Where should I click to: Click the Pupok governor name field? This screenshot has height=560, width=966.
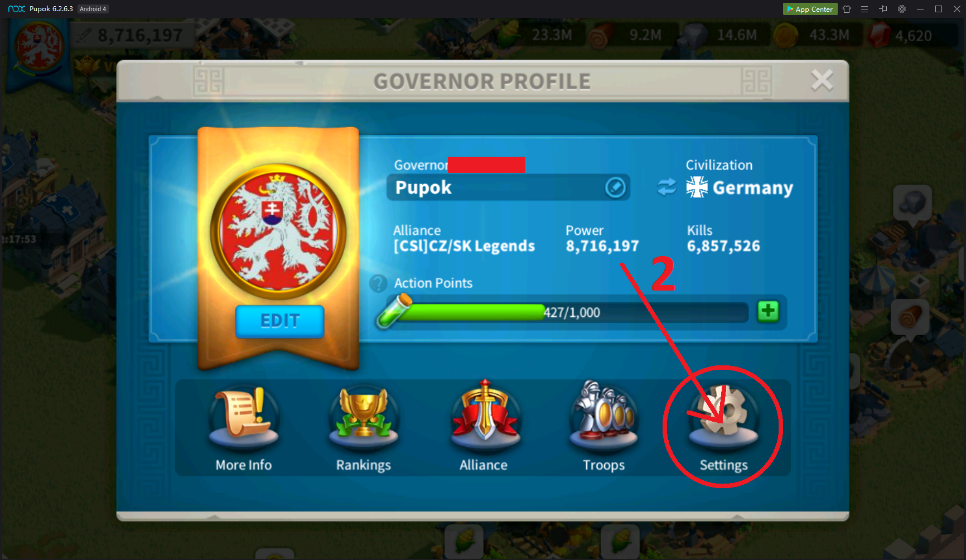point(508,187)
